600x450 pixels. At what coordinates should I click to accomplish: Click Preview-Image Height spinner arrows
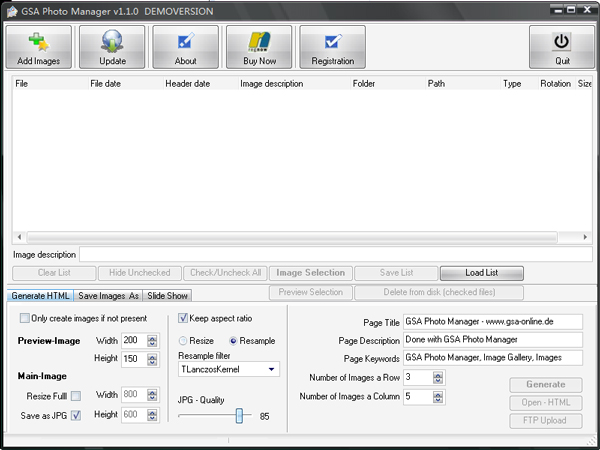tap(152, 359)
